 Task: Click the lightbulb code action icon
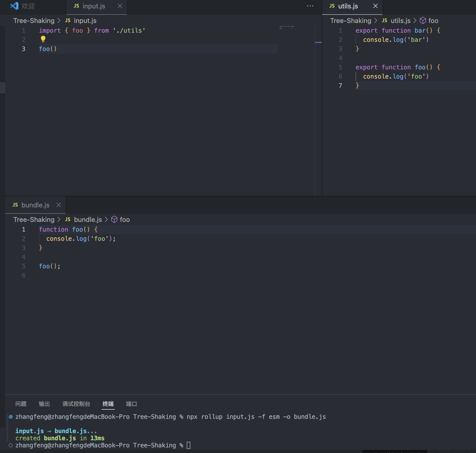43,39
